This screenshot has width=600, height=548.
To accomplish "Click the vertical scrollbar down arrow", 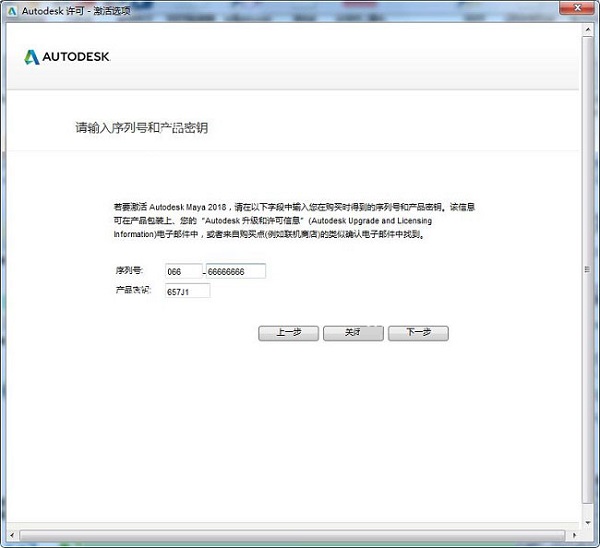I will [x=587, y=523].
